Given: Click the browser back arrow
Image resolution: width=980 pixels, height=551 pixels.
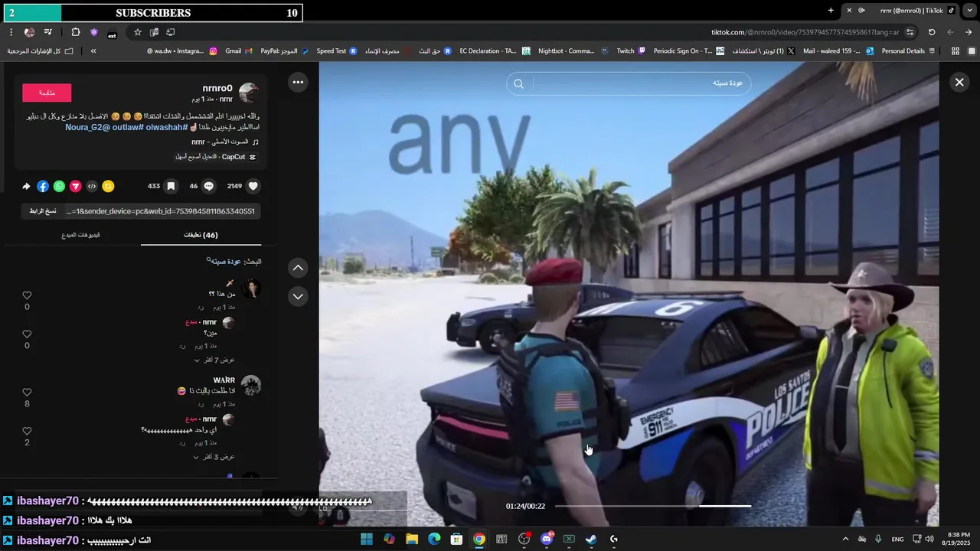Looking at the screenshot, I should tap(969, 32).
